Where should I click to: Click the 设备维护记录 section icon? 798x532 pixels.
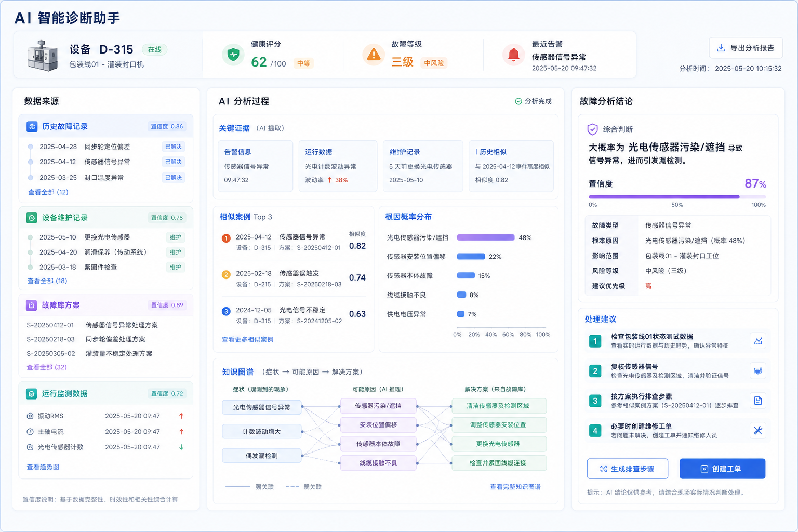[32, 218]
